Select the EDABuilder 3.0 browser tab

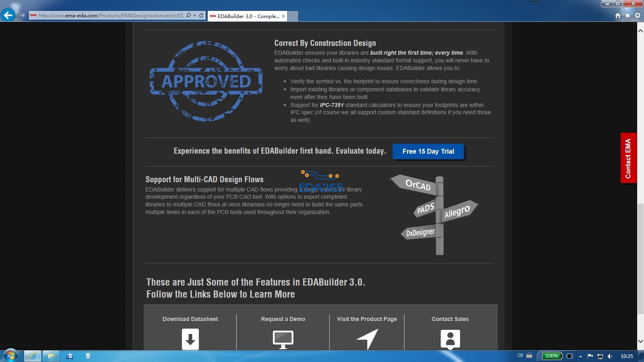(248, 16)
